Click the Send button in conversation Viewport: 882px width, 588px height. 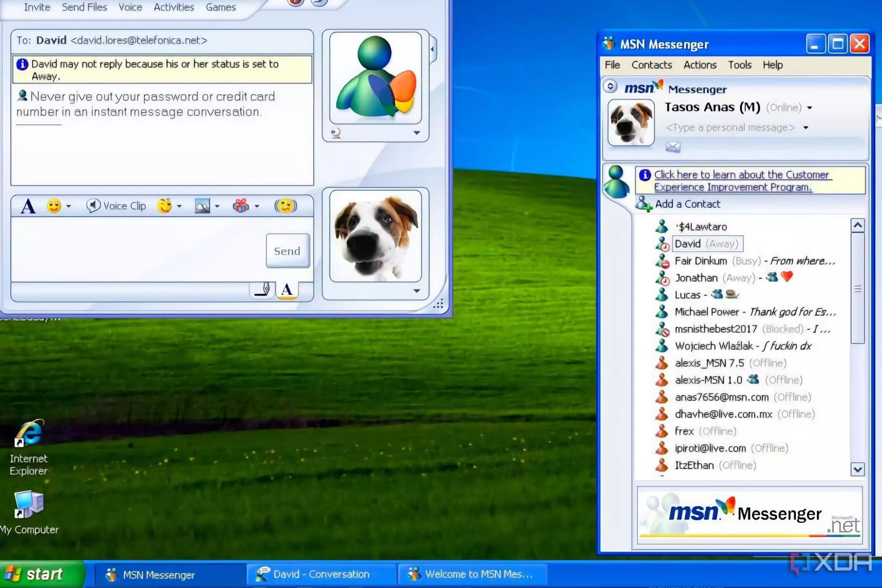point(287,251)
